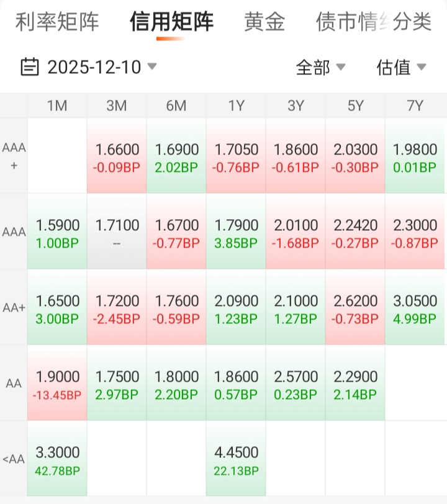Click the 7Y column header
The width and height of the screenshot is (447, 504).
point(415,106)
